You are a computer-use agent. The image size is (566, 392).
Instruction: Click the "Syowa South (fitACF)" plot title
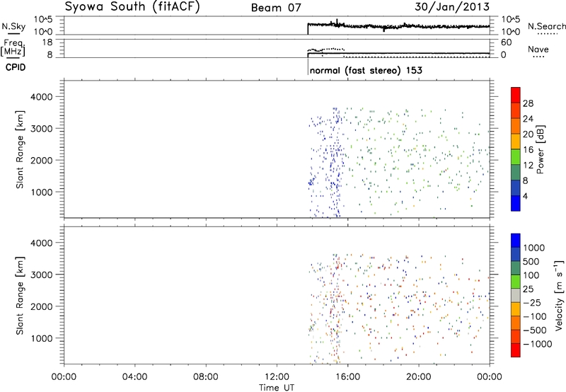(x=132, y=7)
